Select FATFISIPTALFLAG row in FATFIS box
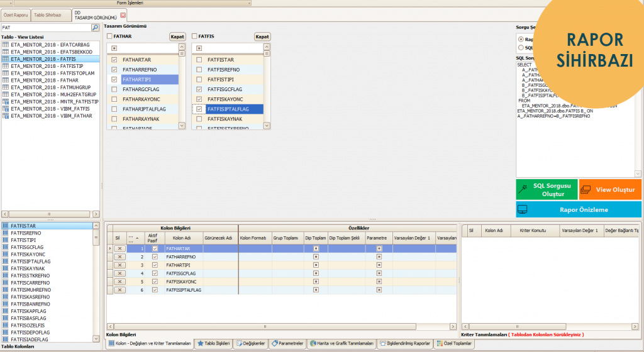Image resolution: width=644 pixels, height=352 pixels. [x=228, y=109]
